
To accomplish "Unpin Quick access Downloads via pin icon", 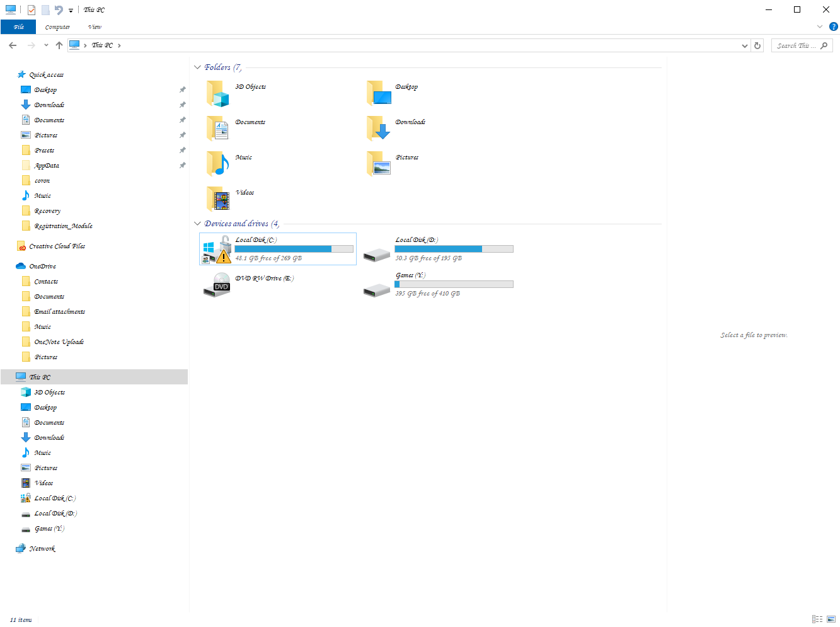I will pos(182,105).
